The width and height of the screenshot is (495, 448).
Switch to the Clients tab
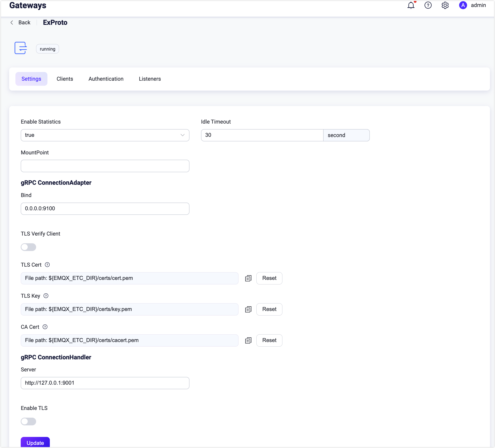coord(65,79)
